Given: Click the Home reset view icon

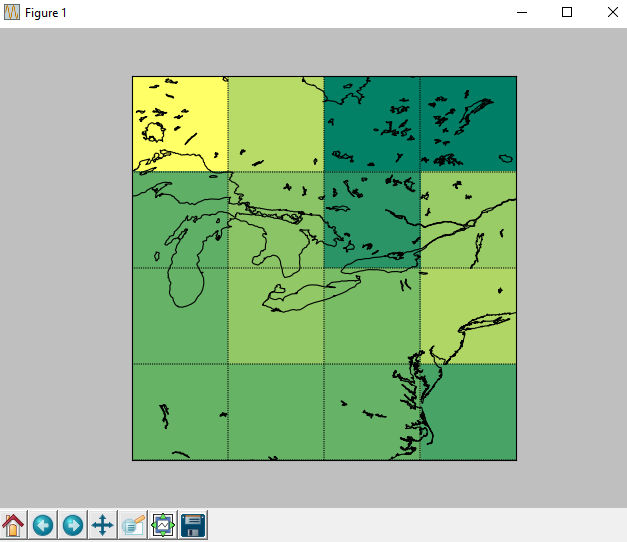Looking at the screenshot, I should pyautogui.click(x=13, y=525).
